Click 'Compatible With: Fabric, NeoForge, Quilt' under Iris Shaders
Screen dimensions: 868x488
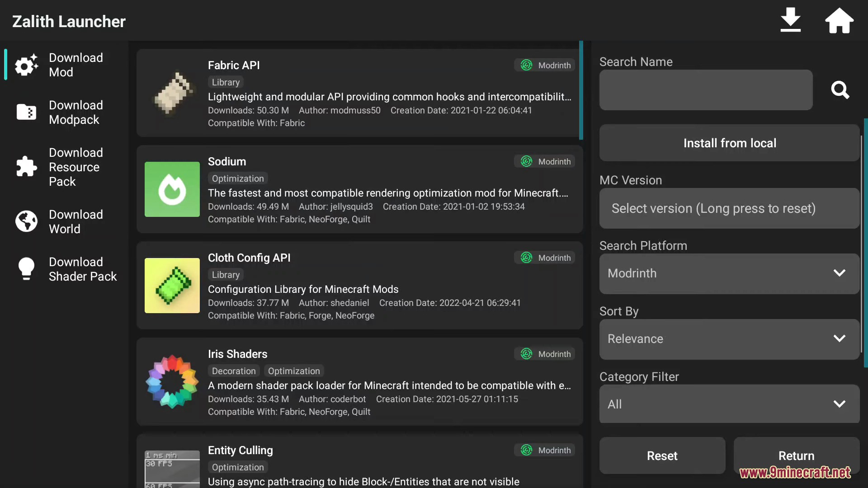[289, 412]
